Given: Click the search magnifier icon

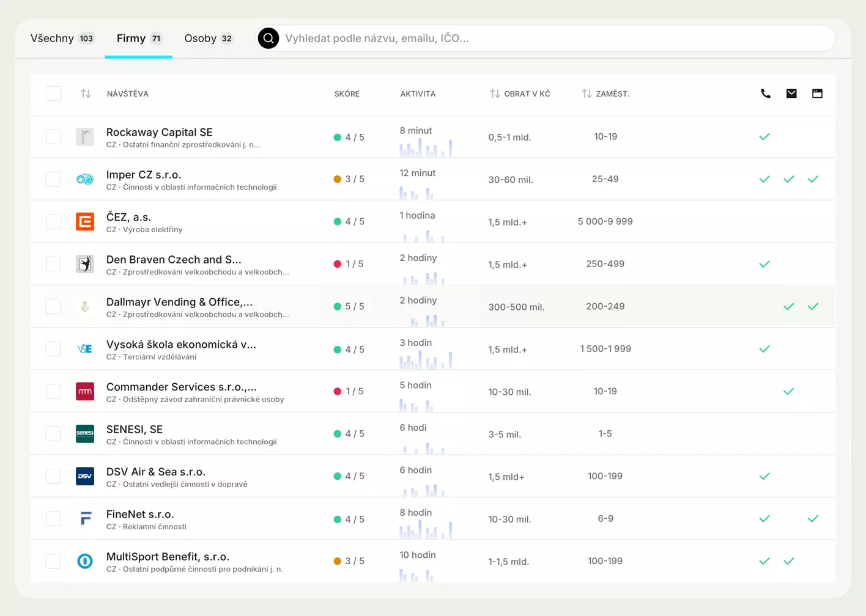Looking at the screenshot, I should pyautogui.click(x=268, y=38).
